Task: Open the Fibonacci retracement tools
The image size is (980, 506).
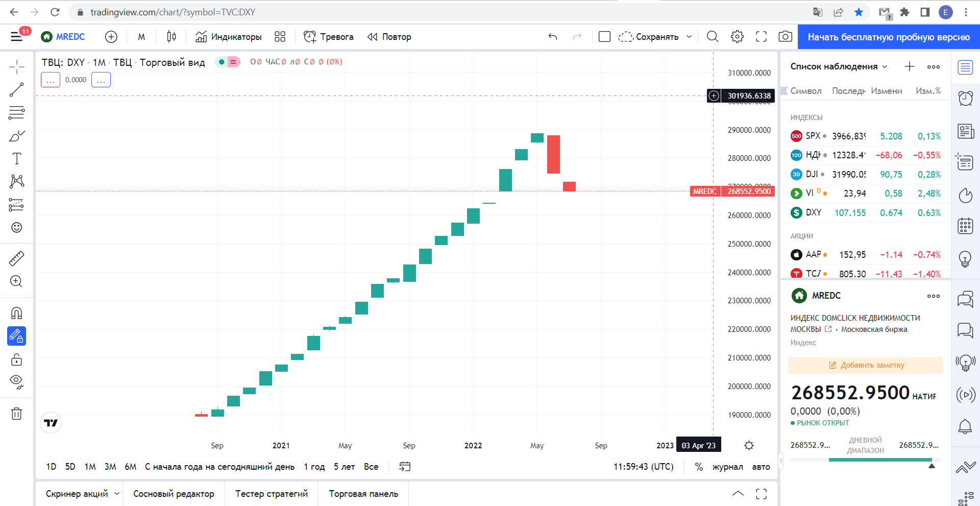Action: (17, 112)
